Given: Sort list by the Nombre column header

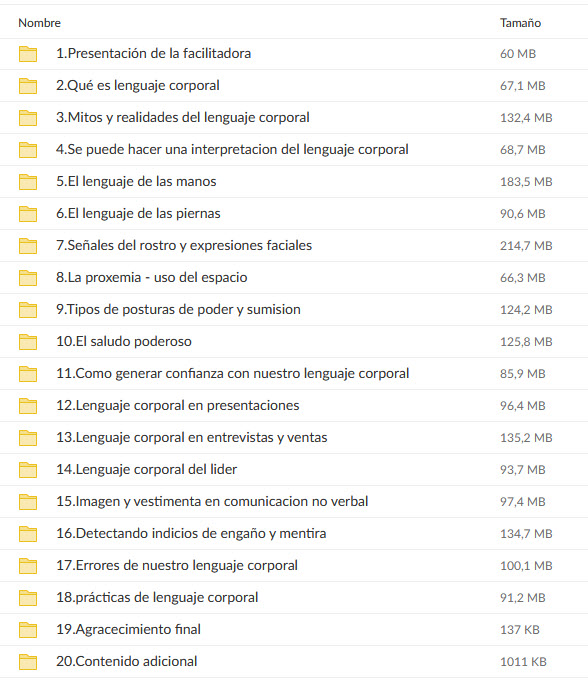Looking at the screenshot, I should pos(40,23).
